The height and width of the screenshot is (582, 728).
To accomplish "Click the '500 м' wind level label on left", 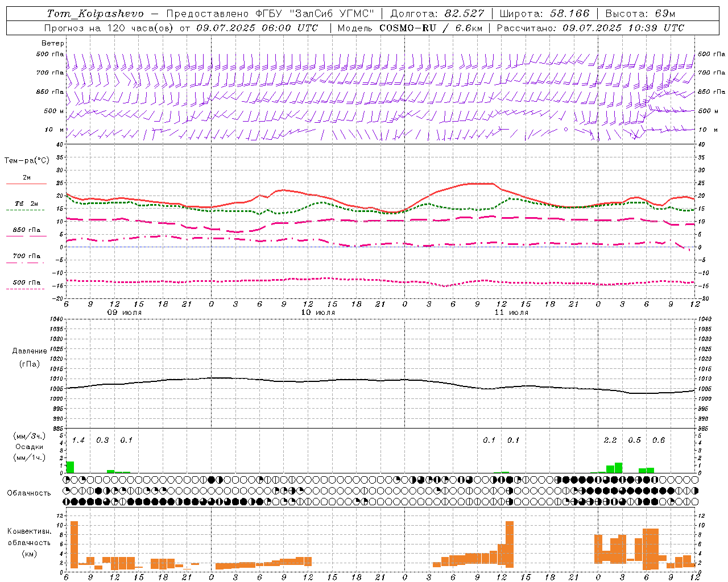I will pos(54,111).
